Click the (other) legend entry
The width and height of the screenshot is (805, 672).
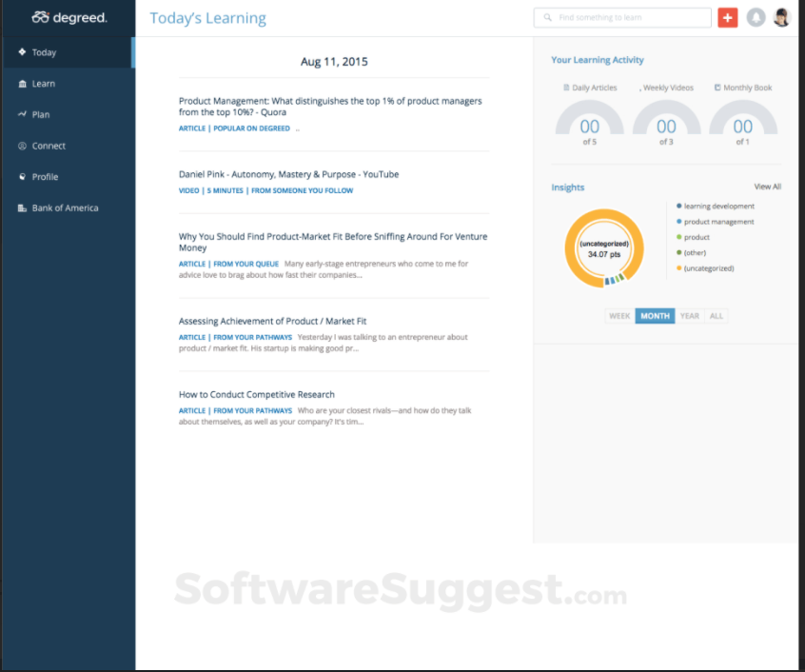click(691, 252)
